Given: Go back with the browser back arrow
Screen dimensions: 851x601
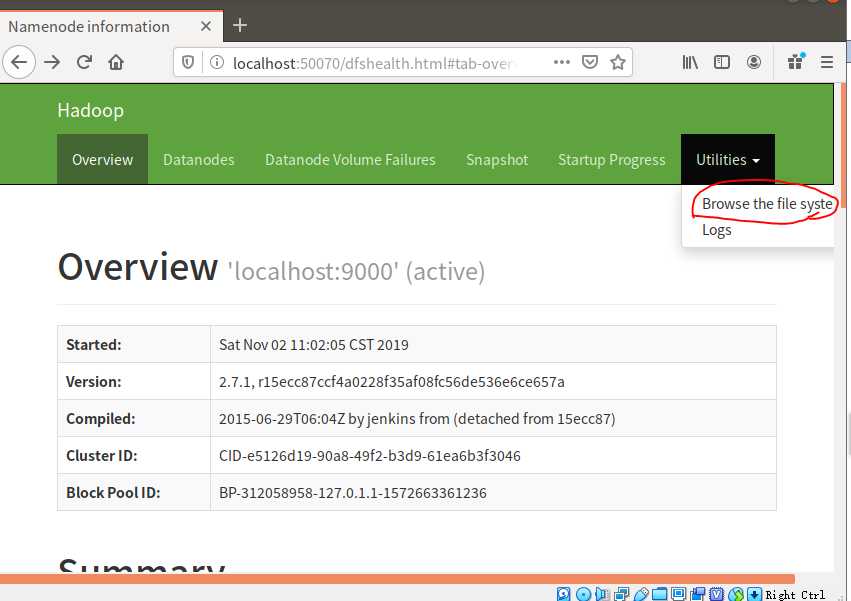Looking at the screenshot, I should coord(19,62).
